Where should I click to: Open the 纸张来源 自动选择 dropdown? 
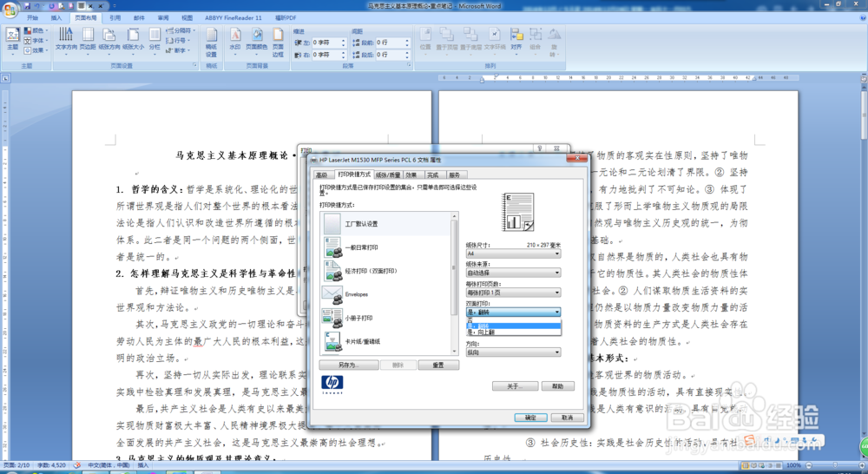[x=513, y=273]
